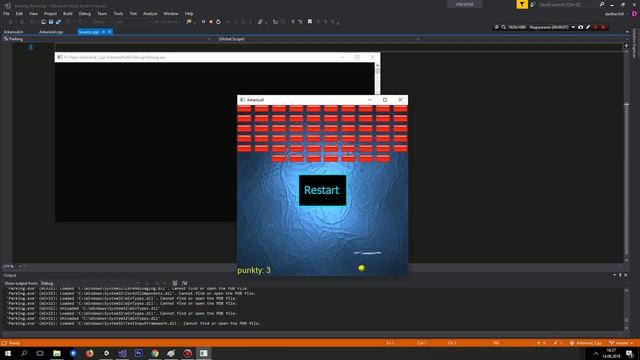Open Task View from the taskbar

40,353
